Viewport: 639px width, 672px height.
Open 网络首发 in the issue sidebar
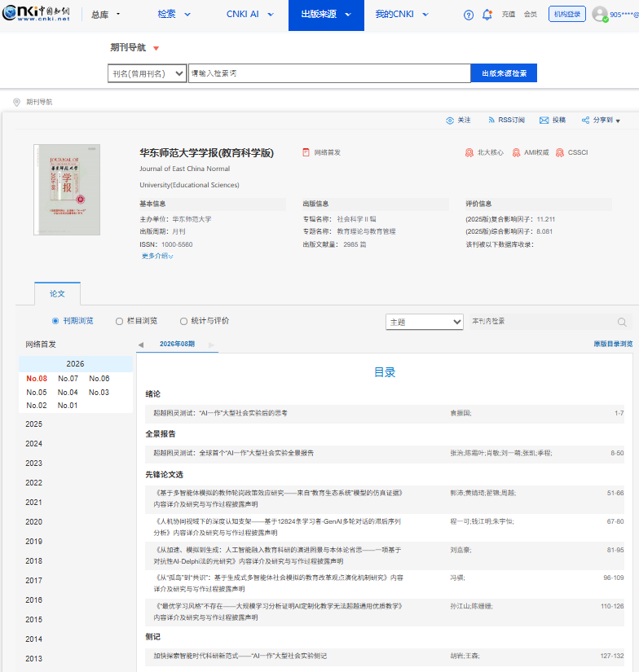(x=40, y=344)
